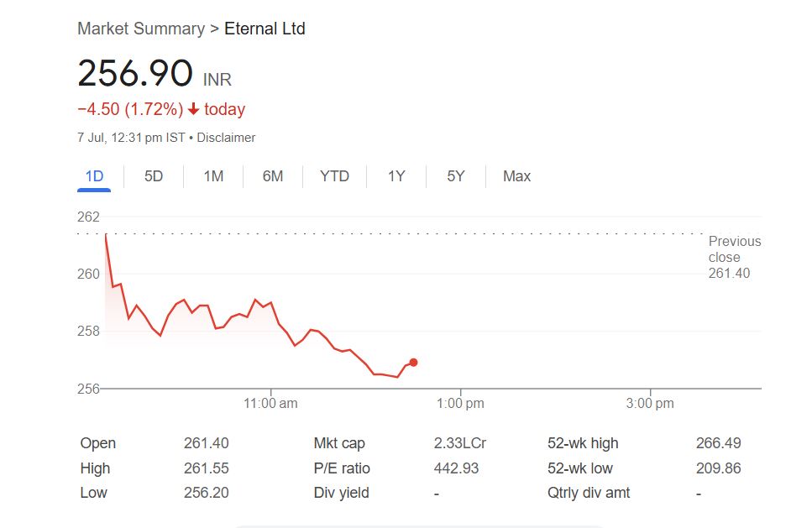Click the red down arrow icon
812x528 pixels.
point(193,109)
